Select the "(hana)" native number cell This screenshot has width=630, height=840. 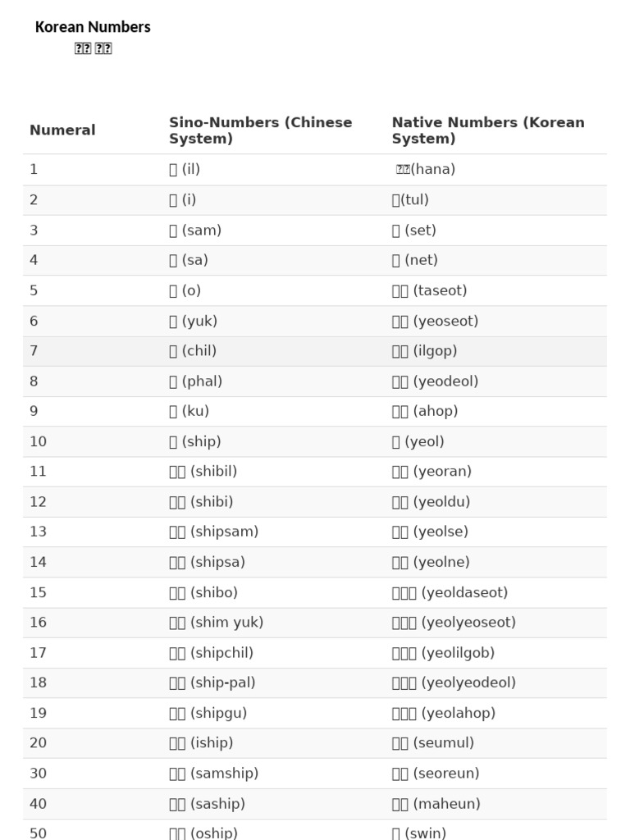[425, 169]
